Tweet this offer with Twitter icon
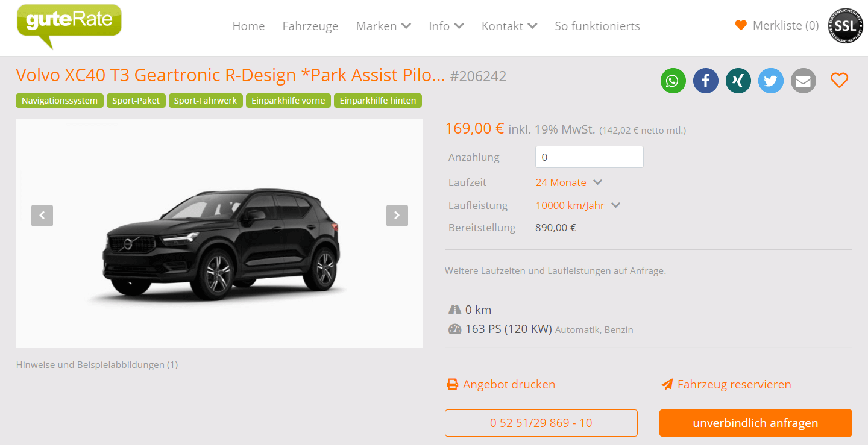The width and height of the screenshot is (868, 445). pos(771,81)
